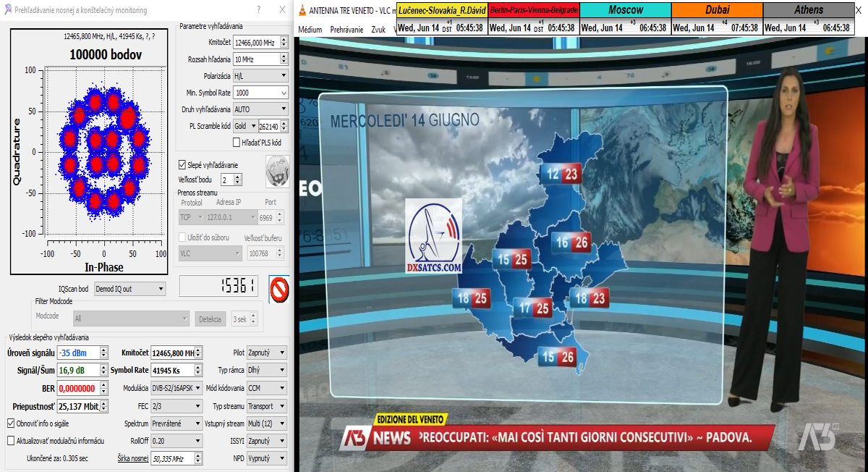
Task: Open the Druh vyhľadávania AUTO dropdown
Action: pyautogui.click(x=260, y=109)
